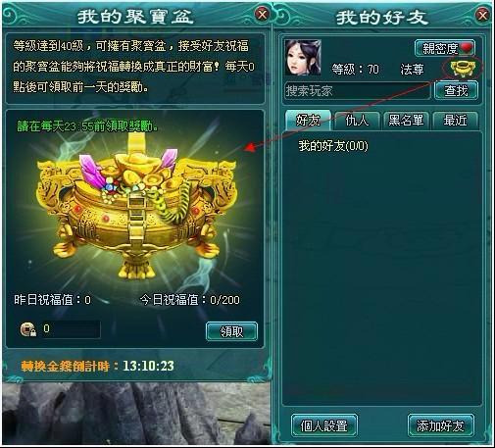
Task: Close the 我的好友 panel
Action: click(x=482, y=15)
